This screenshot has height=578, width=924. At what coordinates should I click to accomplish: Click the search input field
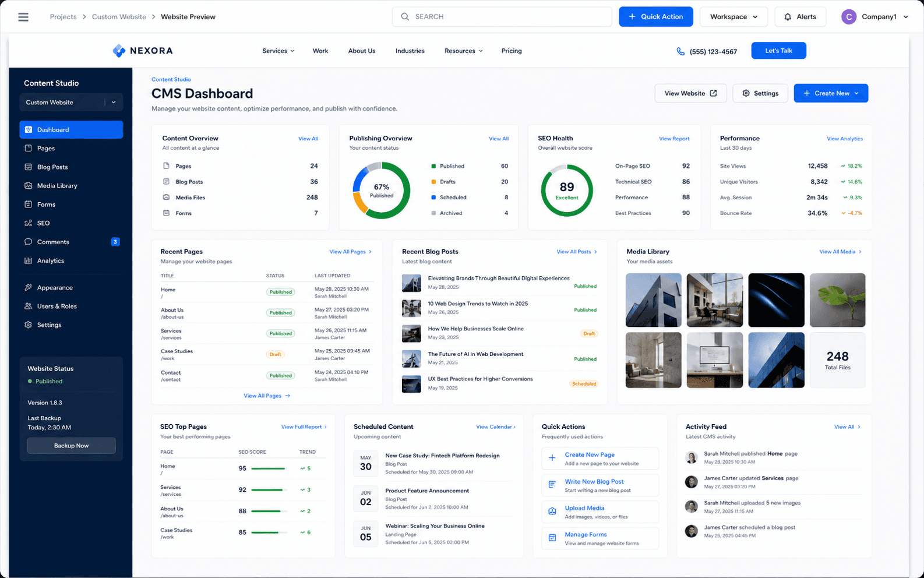[x=502, y=17]
